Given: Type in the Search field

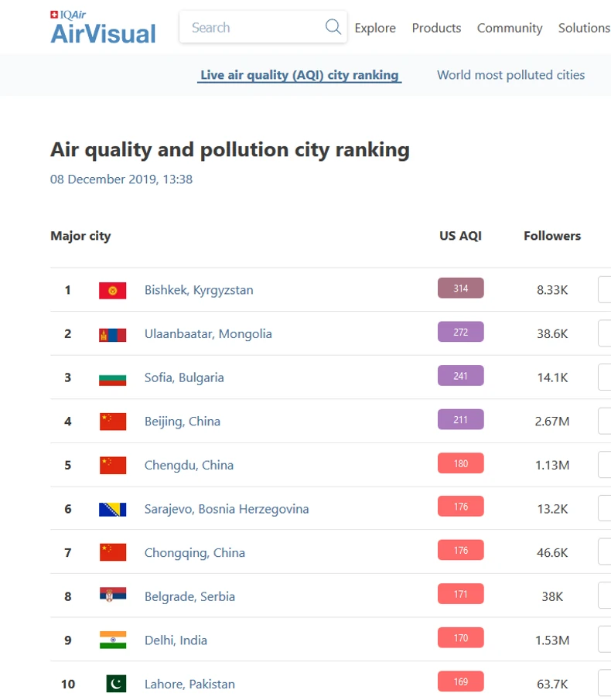Looking at the screenshot, I should point(251,28).
